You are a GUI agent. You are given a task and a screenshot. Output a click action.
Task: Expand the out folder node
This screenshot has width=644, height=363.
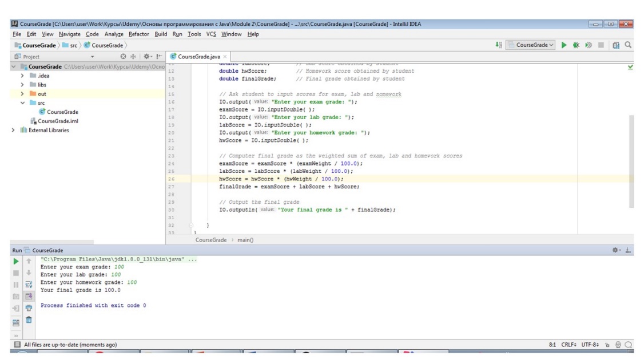point(23,94)
